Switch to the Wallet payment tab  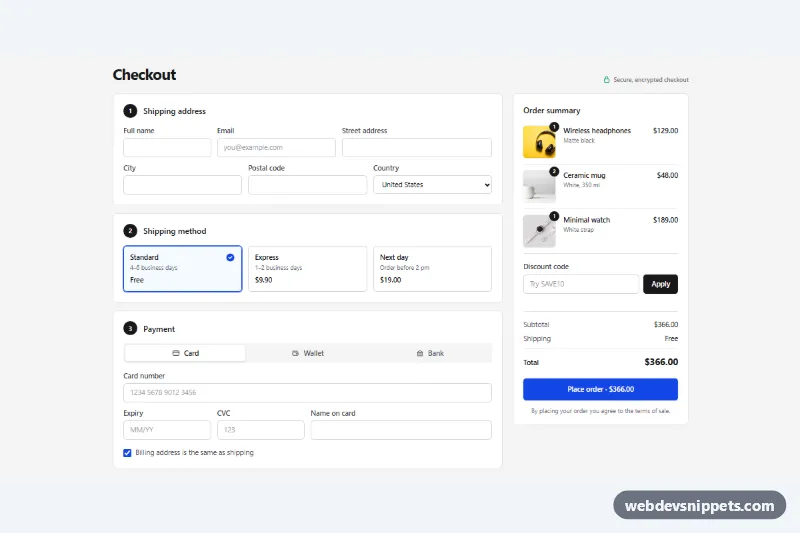click(x=308, y=353)
